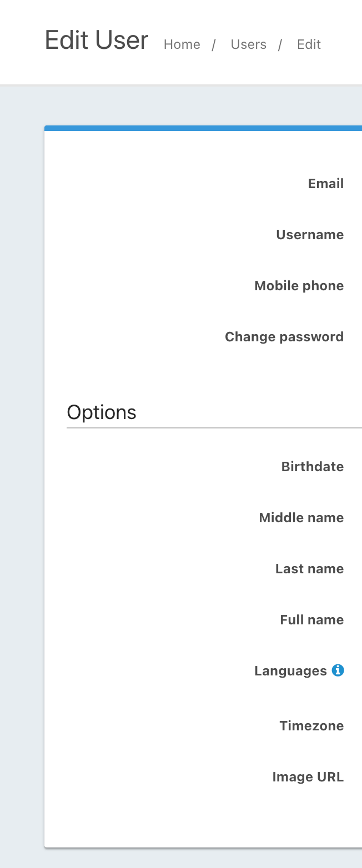The width and height of the screenshot is (362, 868).
Task: Select the Birthdate label
Action: tap(312, 467)
